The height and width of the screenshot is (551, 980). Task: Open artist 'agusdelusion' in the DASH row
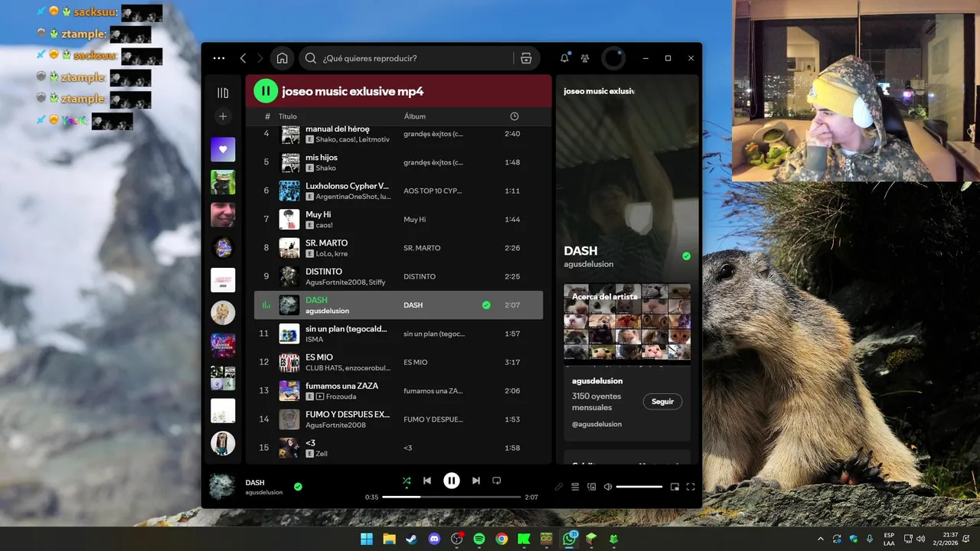click(327, 311)
